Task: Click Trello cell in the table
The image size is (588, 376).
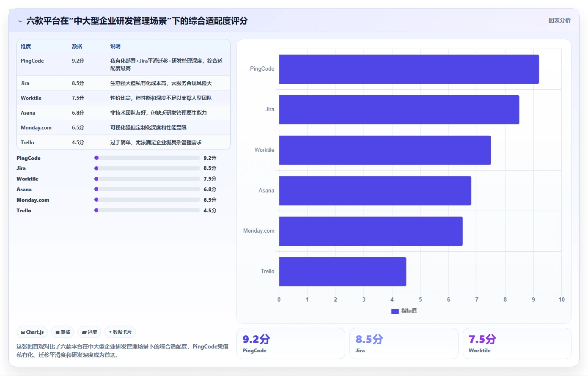Action: pos(27,143)
